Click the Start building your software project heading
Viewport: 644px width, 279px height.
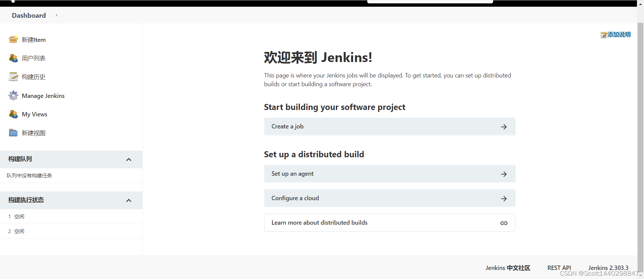[334, 107]
